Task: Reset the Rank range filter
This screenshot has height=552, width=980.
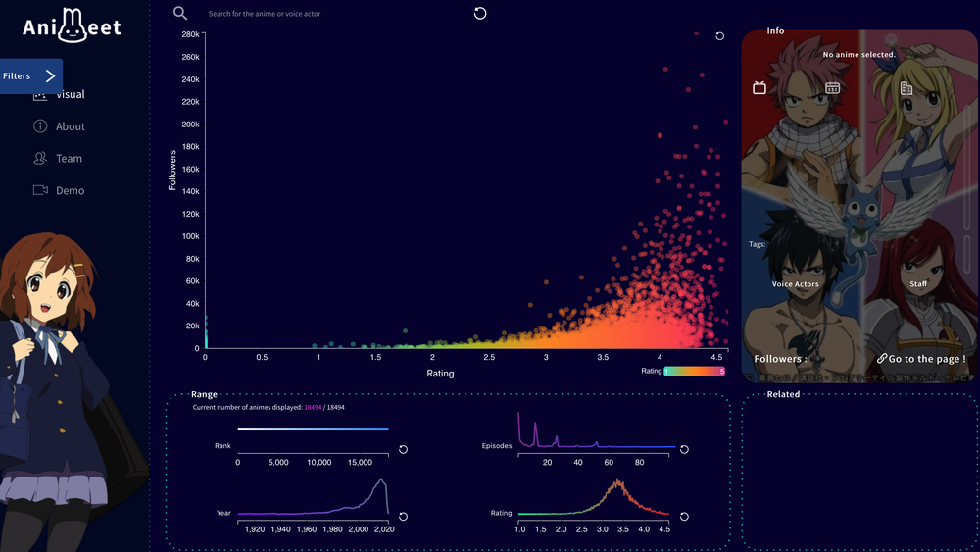Action: click(x=403, y=449)
